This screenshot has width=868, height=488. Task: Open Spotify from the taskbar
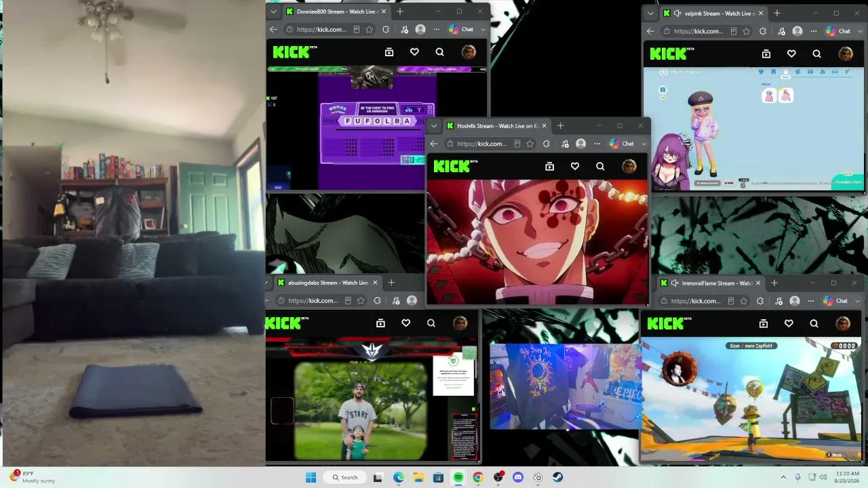458,477
